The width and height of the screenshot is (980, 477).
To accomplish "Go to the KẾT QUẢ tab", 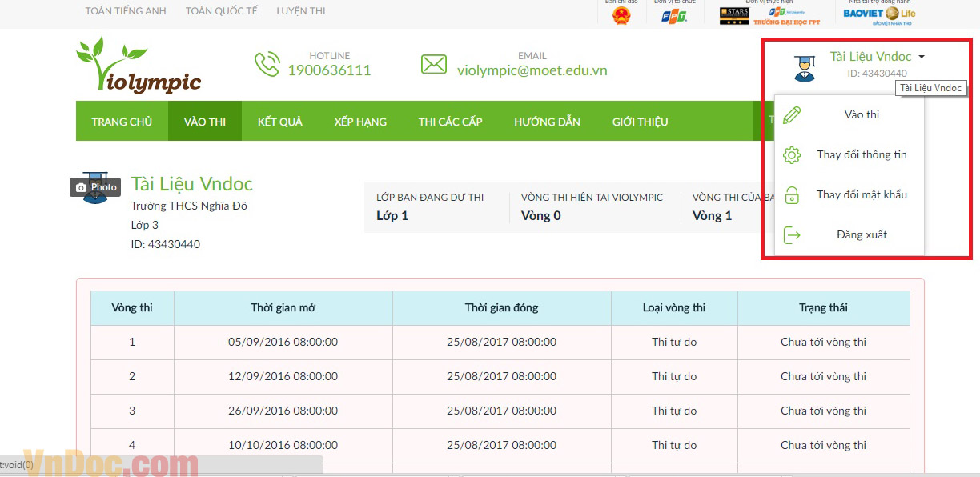I will click(279, 122).
